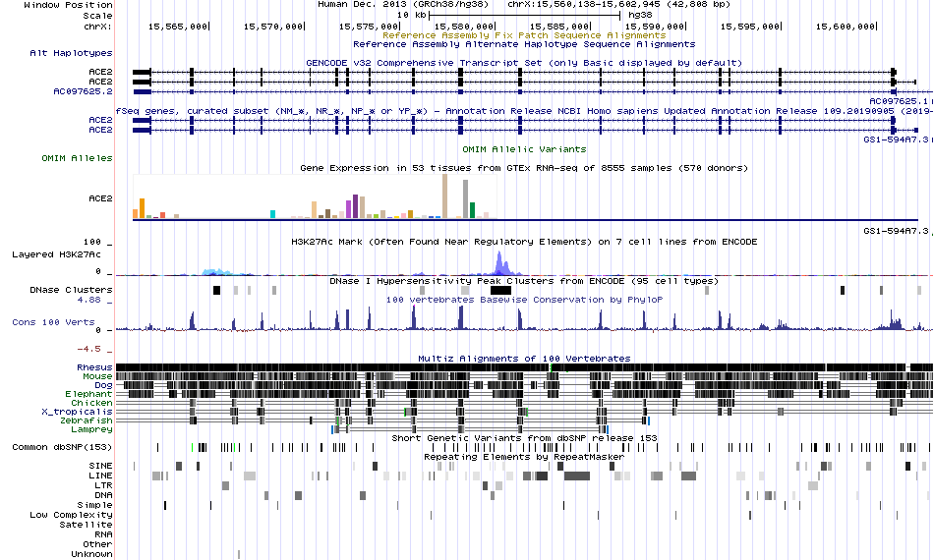Screen dimensions: 934x560
Task: Open Multiz Alignments of 100 Vertebrates title
Action: point(524,359)
